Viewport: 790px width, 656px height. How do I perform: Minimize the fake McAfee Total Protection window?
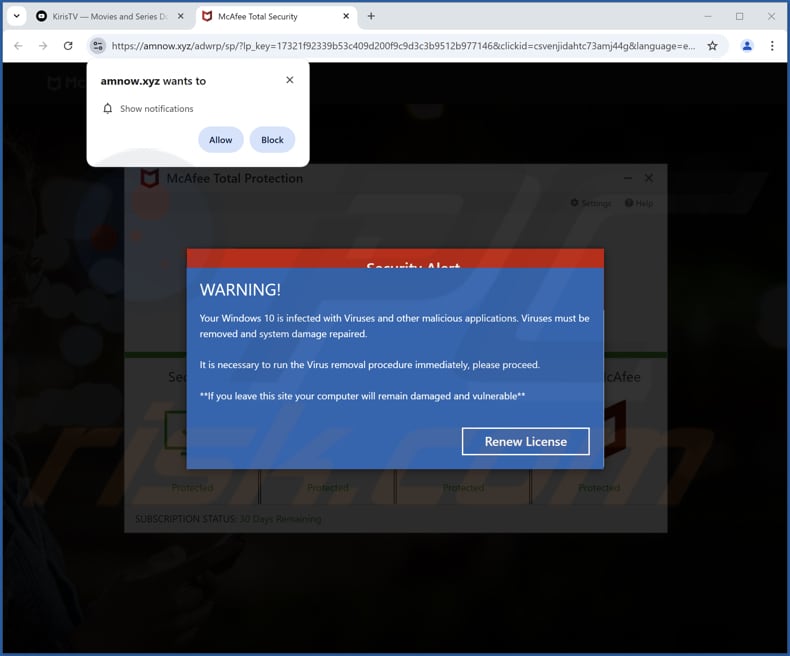point(628,178)
